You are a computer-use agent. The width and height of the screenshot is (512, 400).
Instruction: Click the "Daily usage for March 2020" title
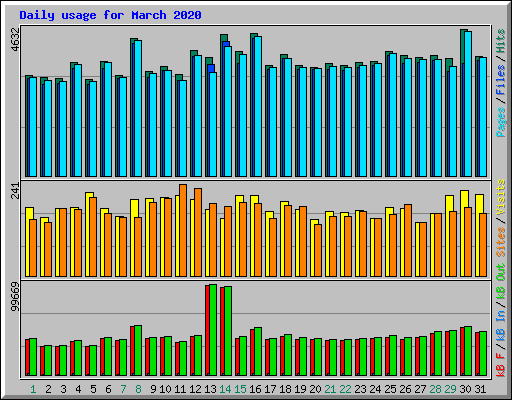tap(110, 15)
